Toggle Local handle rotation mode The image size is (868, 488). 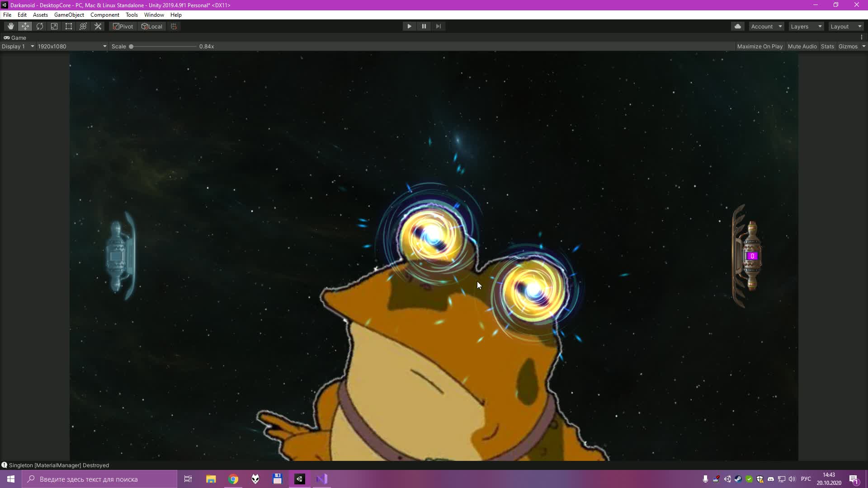point(152,26)
